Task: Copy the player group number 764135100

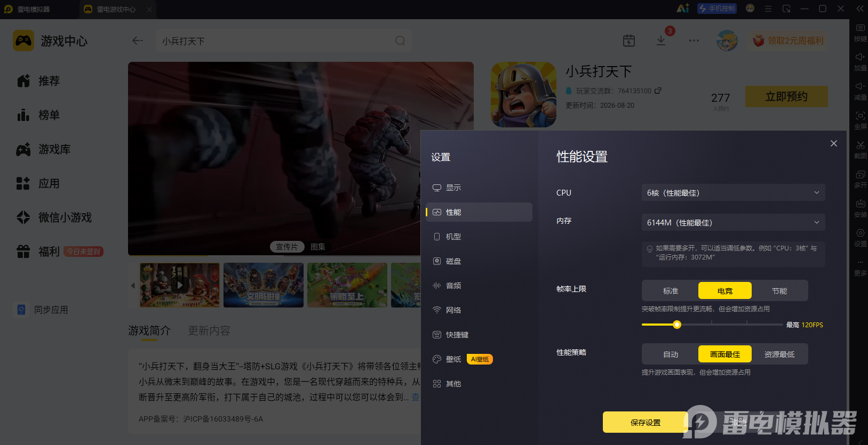Action: 658,91
